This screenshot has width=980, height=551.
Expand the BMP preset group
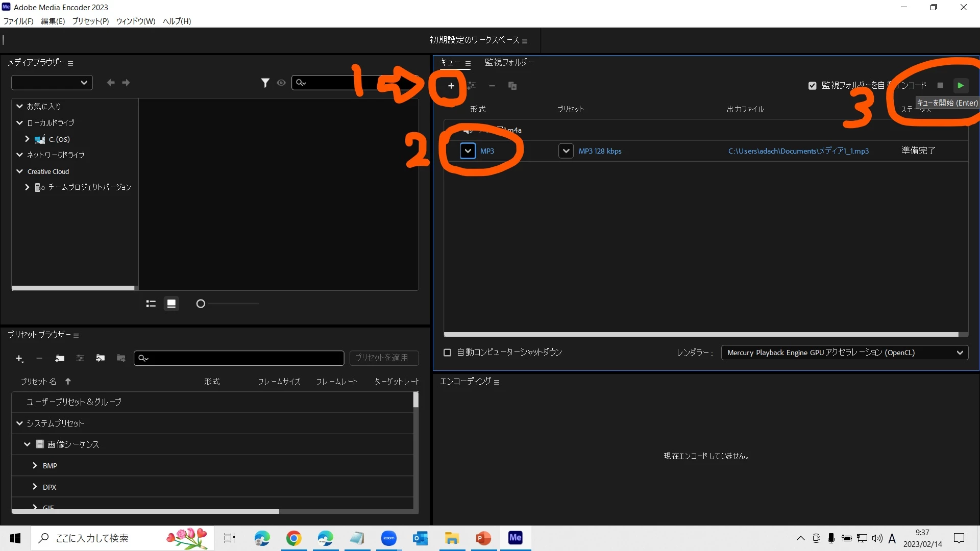pos(35,465)
